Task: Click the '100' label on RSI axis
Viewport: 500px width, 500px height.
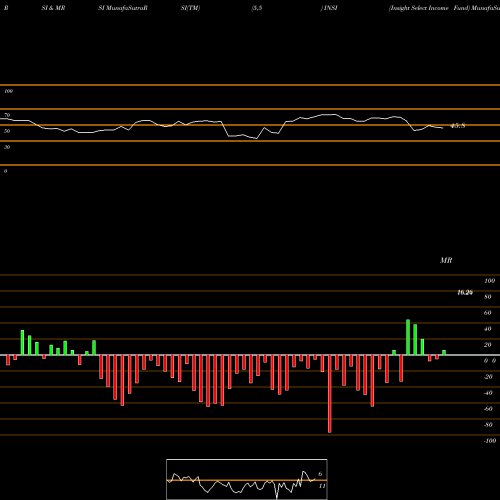Action: [8, 91]
